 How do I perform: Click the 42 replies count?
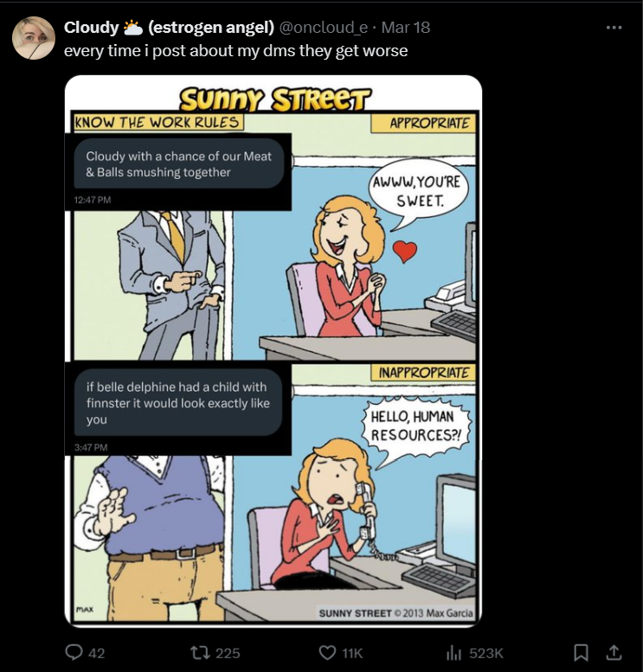tap(97, 653)
